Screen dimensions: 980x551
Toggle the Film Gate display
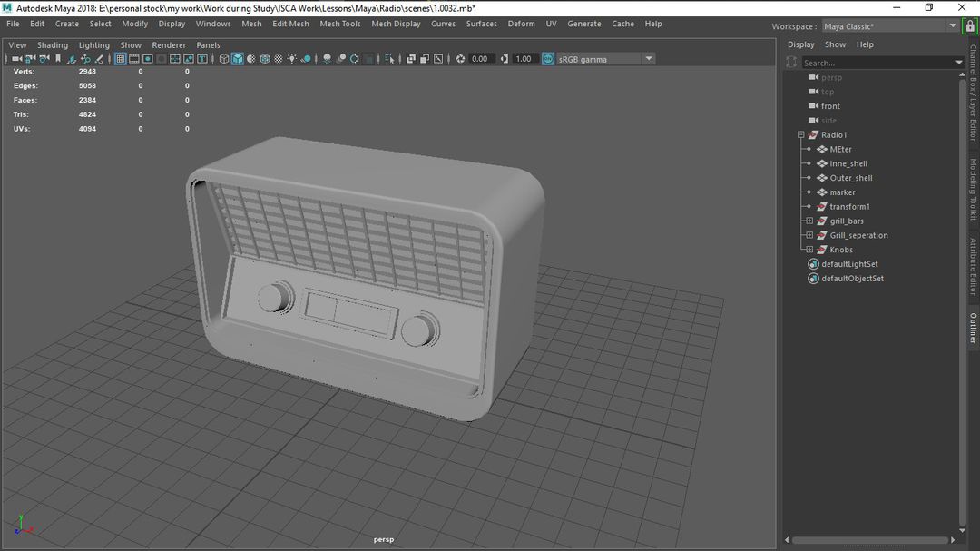tap(133, 59)
